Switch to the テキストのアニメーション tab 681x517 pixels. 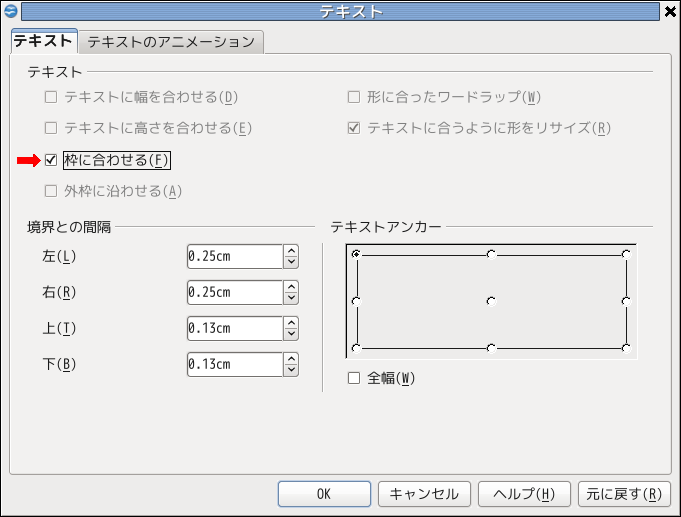click(171, 42)
